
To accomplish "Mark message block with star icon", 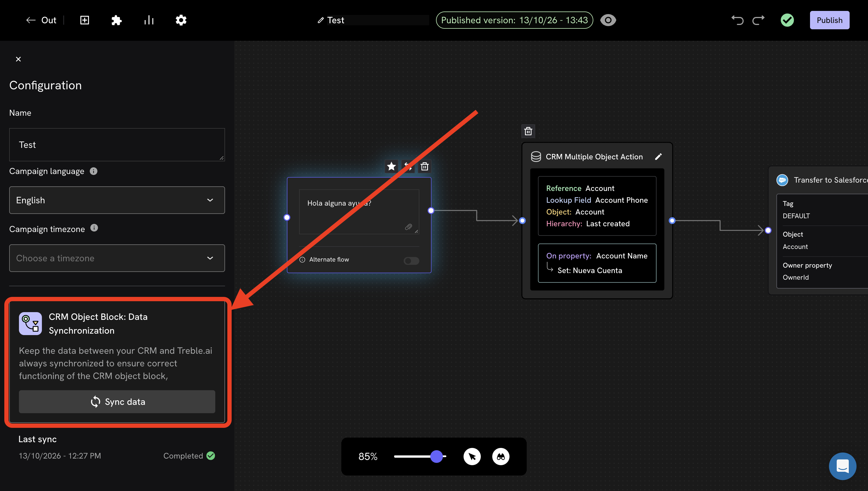I will [x=391, y=166].
